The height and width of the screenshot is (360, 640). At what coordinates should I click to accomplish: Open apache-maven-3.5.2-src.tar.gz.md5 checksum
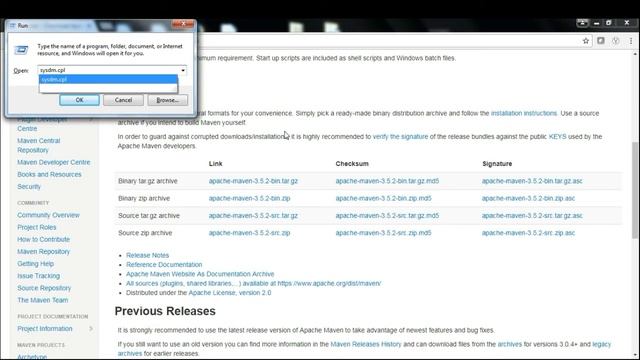pos(387,216)
